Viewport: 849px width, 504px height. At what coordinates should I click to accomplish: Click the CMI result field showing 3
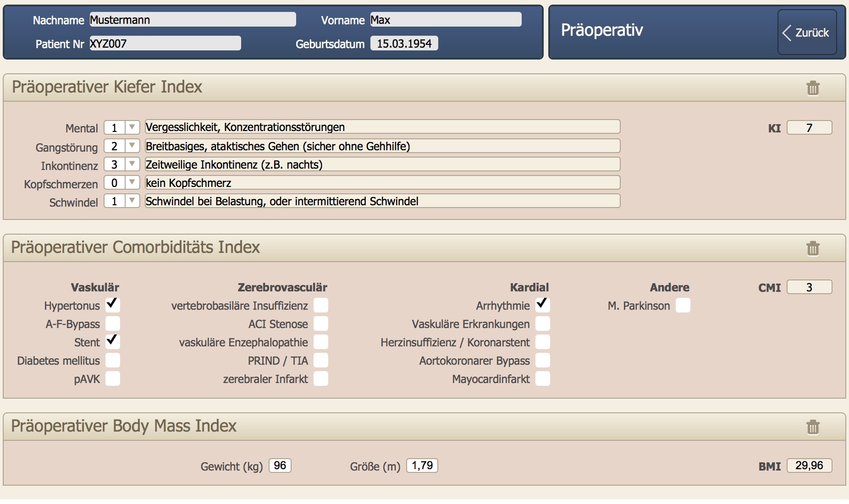point(809,287)
